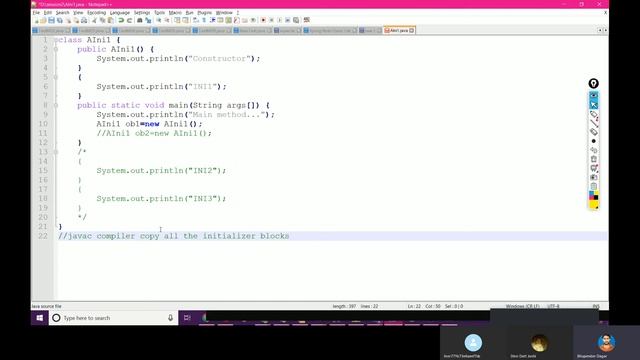Click the Zoom In toolbar icon

[x=158, y=20]
